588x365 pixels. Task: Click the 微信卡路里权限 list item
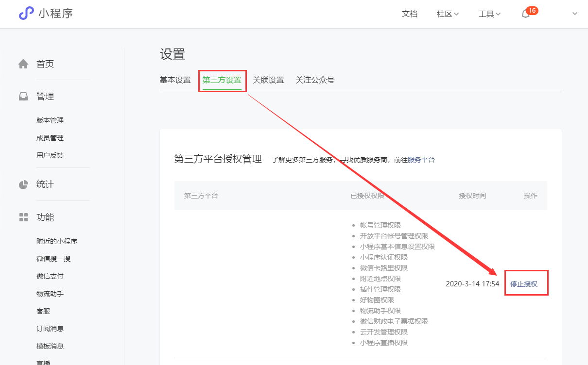pos(384,268)
